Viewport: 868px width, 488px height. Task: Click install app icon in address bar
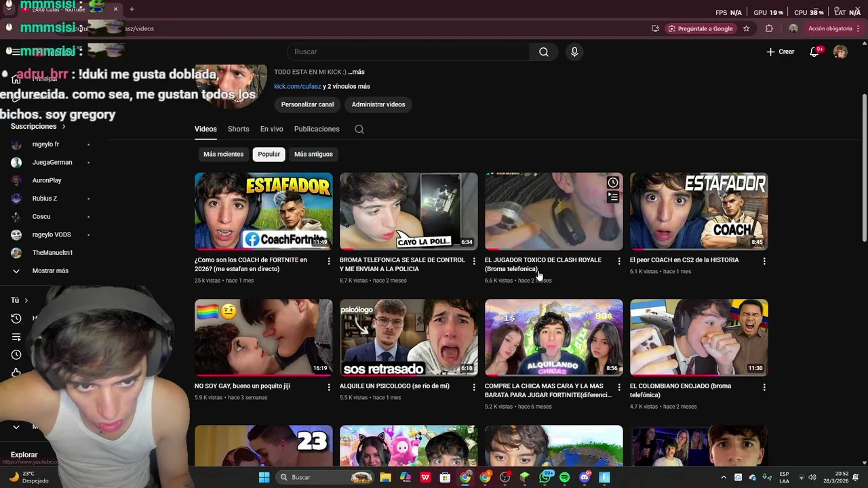[655, 28]
